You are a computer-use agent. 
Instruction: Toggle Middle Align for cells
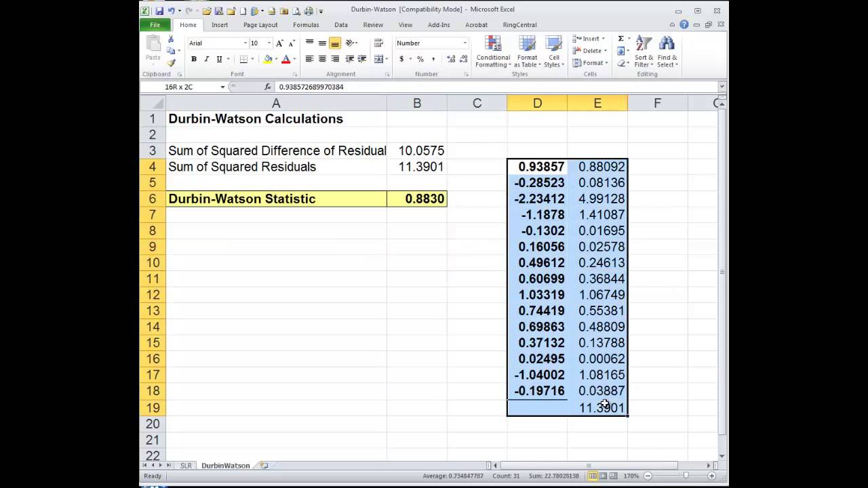(322, 43)
